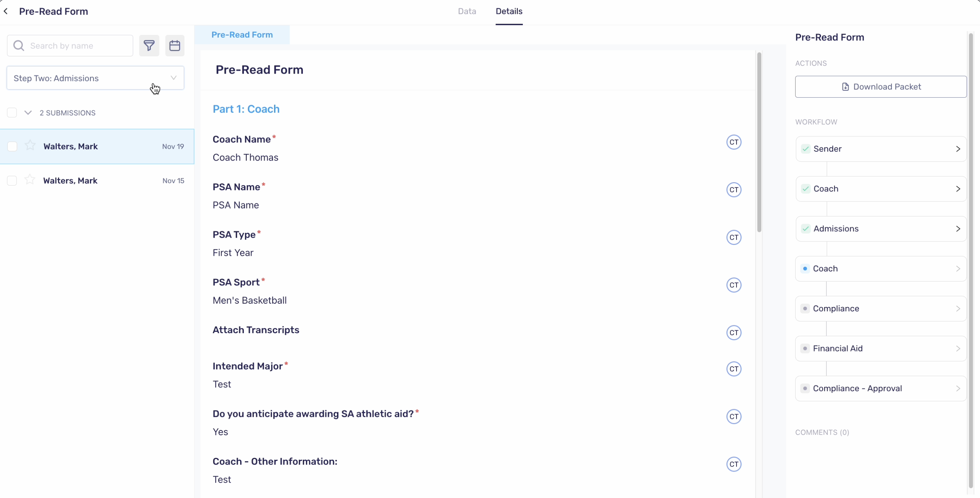
Task: Click the green check icon on Sender step
Action: point(805,149)
